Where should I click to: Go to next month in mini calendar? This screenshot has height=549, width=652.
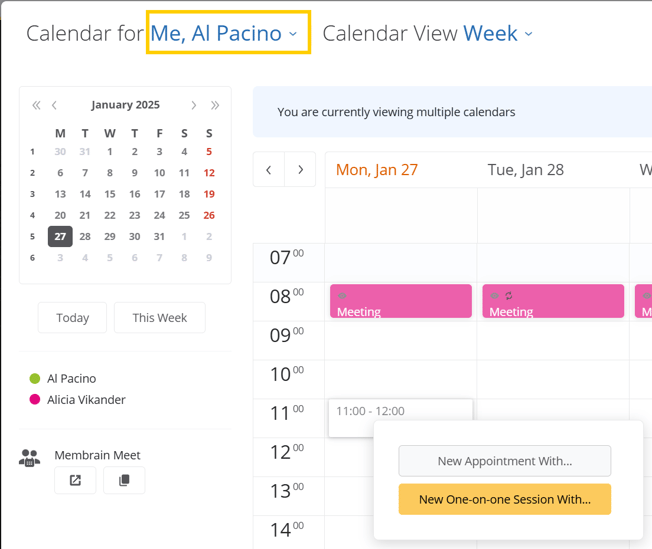[193, 105]
